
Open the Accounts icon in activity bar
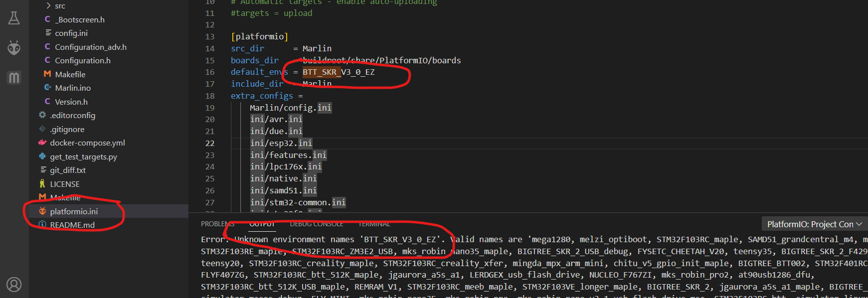14,285
